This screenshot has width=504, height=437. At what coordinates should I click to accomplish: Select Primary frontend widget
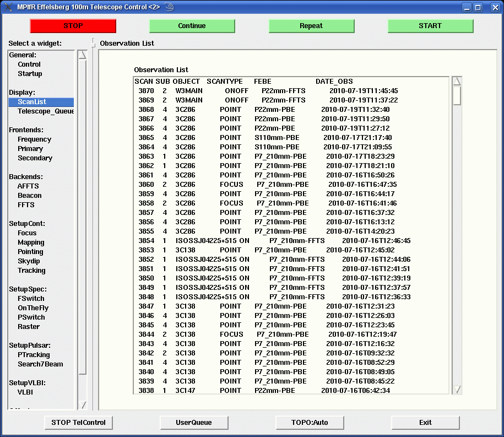(30, 149)
